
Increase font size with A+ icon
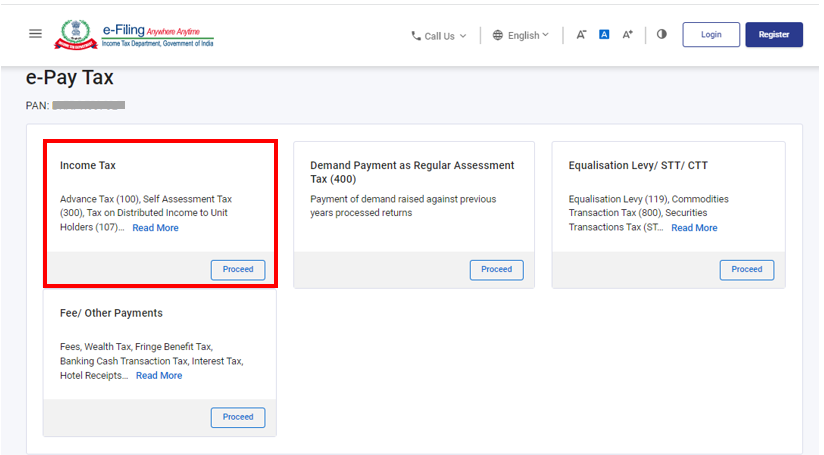click(628, 35)
